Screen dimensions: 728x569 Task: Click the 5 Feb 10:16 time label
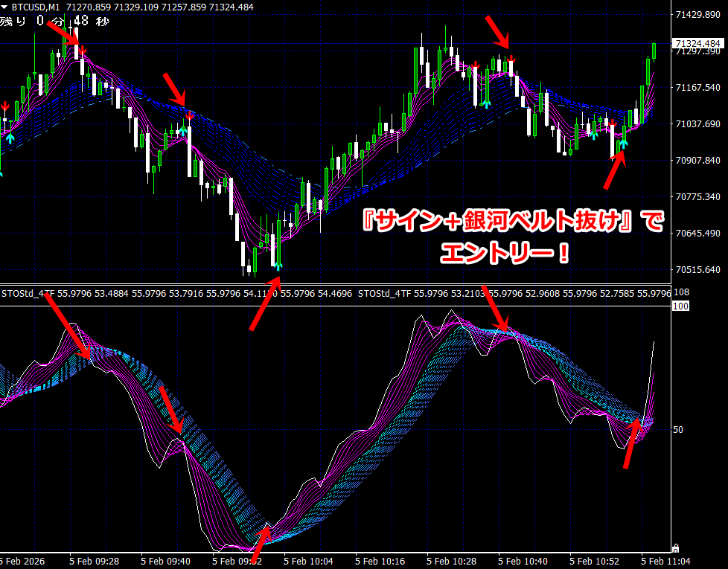coord(380,562)
